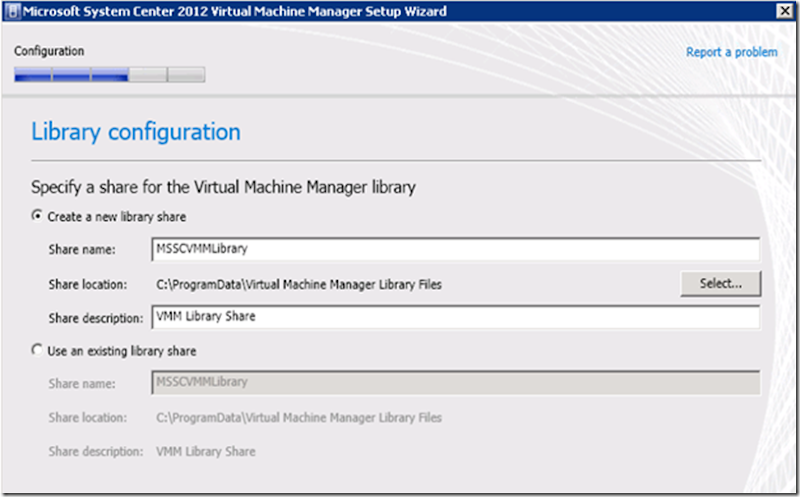Click the Setup Wizard icon in title bar
Screen dimensions: 800x497
[x=11, y=11]
